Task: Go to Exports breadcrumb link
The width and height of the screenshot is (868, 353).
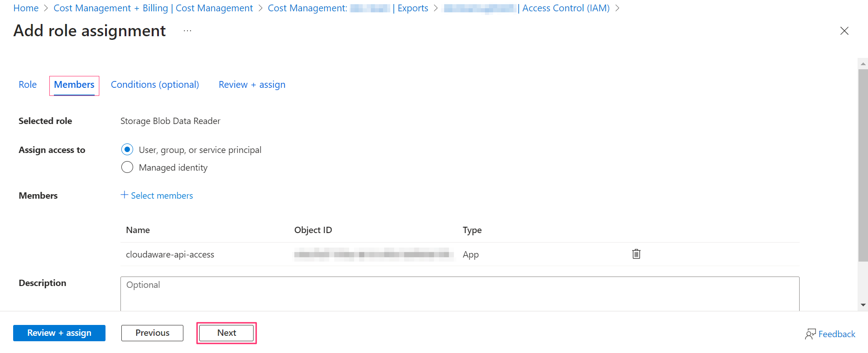Action: [412, 8]
